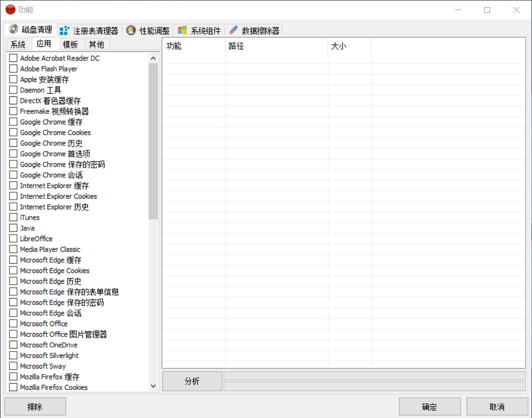Screen dimensions: 532x418
Task: Switch to the 系统 tab
Action: click(x=18, y=44)
